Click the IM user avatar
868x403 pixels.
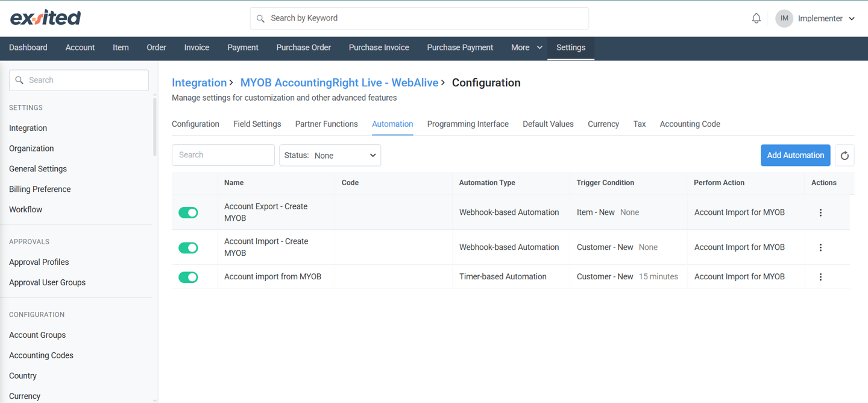[784, 19]
